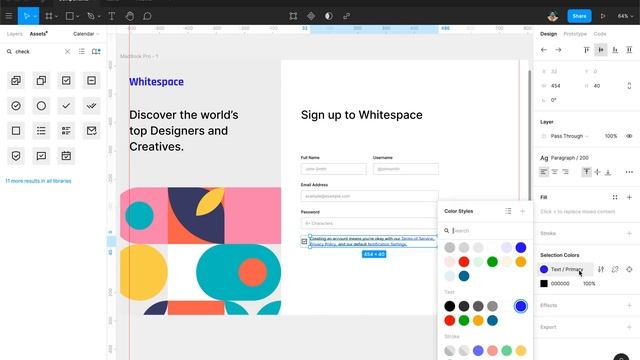Switch to the Code tab

(x=600, y=34)
